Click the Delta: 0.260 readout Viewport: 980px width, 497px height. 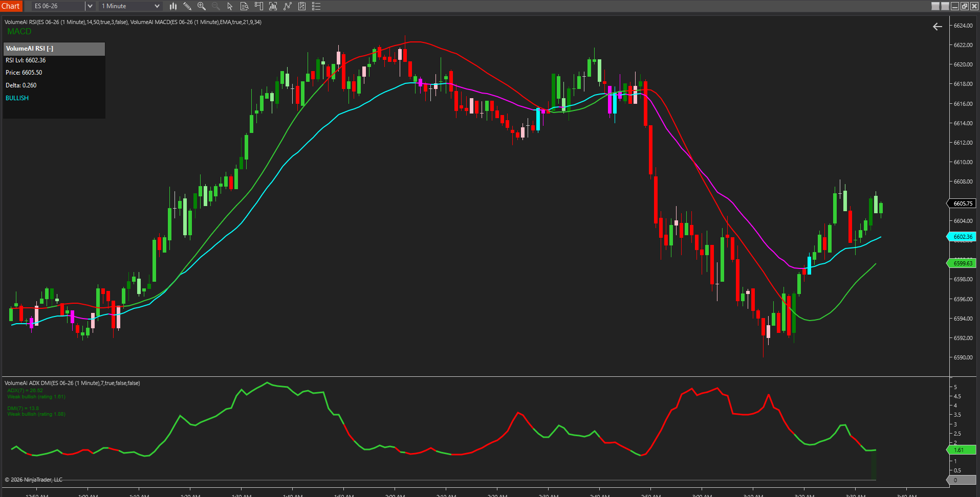pos(21,85)
